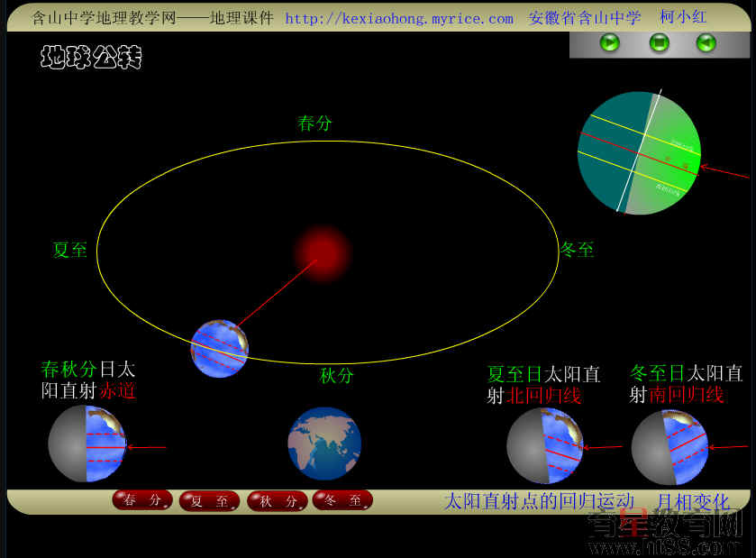Click the red 冬至 button
The width and height of the screenshot is (756, 558).
click(342, 500)
